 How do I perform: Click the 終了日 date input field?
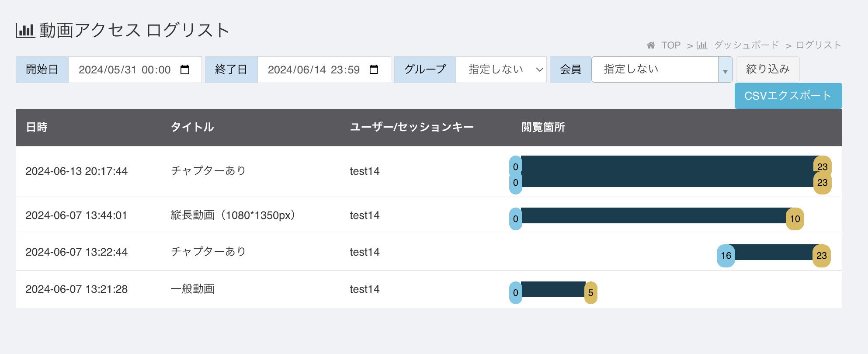(324, 69)
